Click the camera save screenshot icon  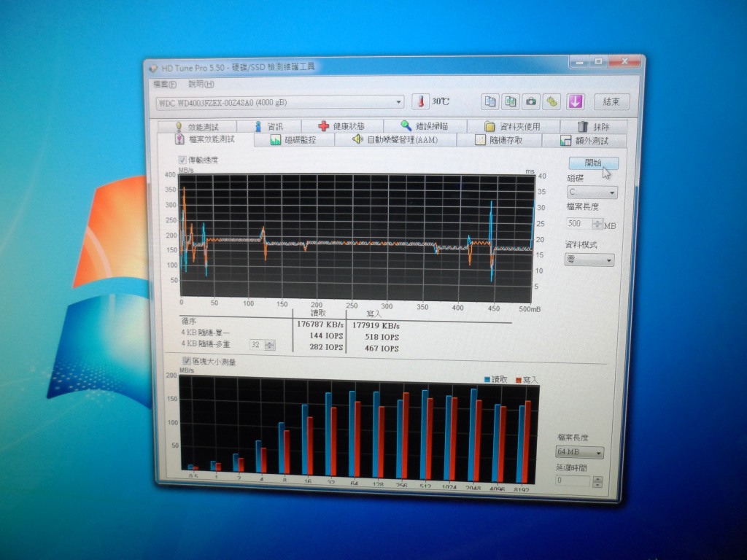pyautogui.click(x=531, y=101)
